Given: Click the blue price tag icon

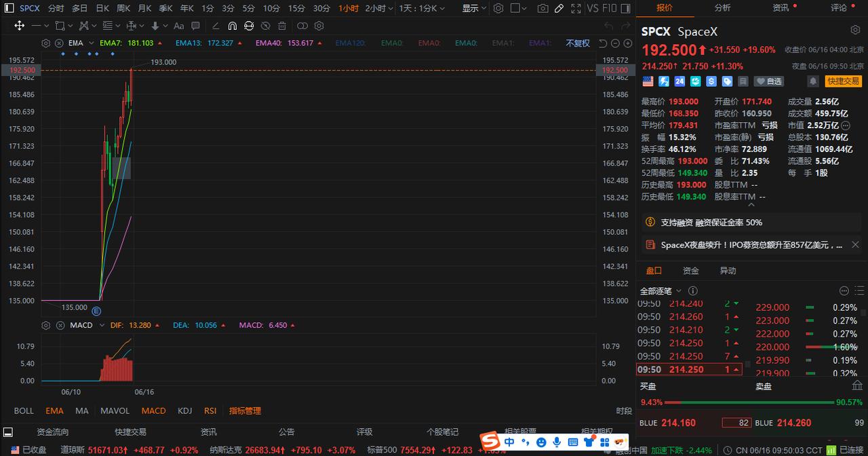Looking at the screenshot, I should 727,81.
